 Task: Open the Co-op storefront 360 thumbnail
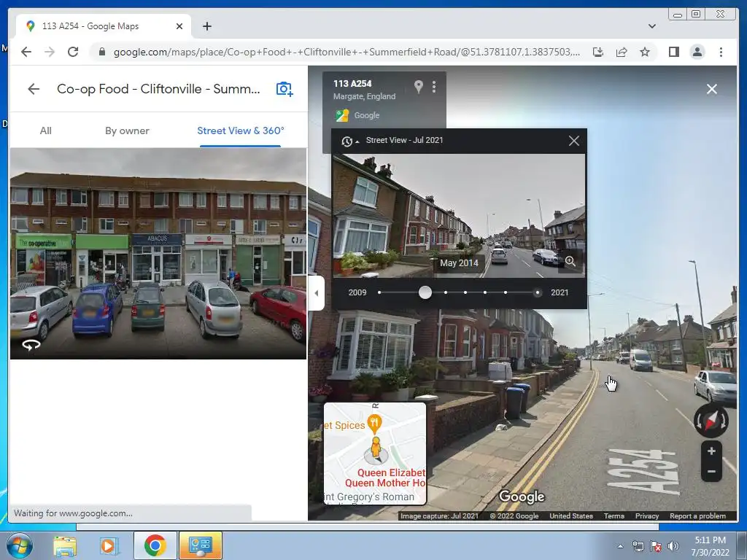click(x=158, y=253)
